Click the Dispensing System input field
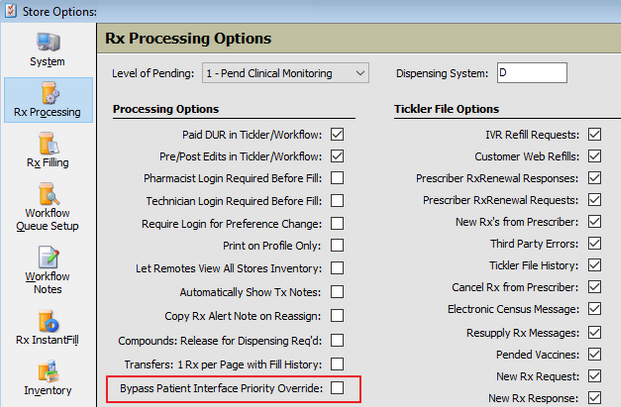Image resolution: width=621 pixels, height=407 pixels. pos(532,73)
